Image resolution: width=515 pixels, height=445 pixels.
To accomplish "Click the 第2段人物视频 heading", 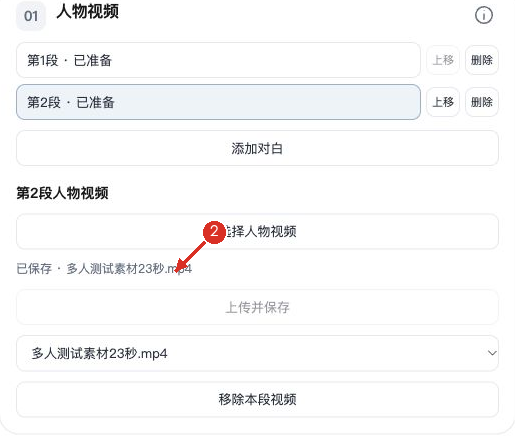I will click(x=62, y=193).
